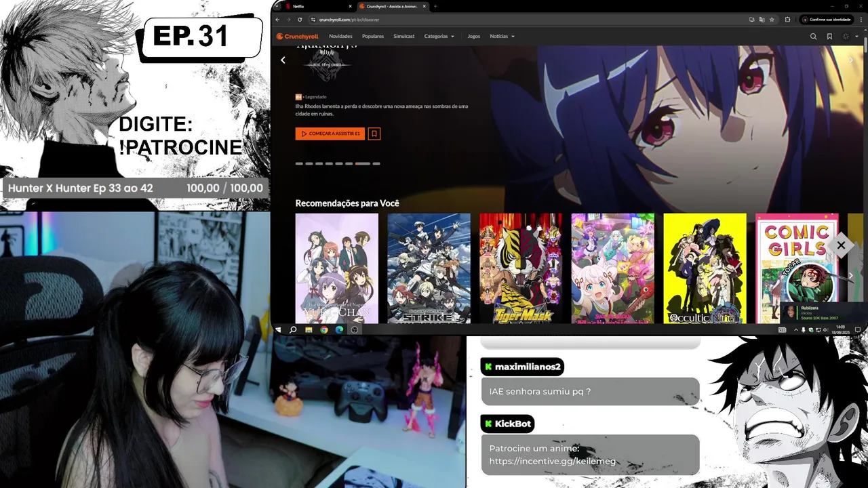This screenshot has width=868, height=488.
Task: Click Confirme sua identidade profile button
Action: (826, 20)
